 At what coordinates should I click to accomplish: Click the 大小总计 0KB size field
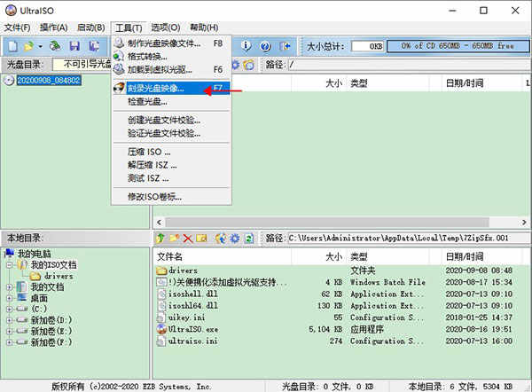pos(368,46)
